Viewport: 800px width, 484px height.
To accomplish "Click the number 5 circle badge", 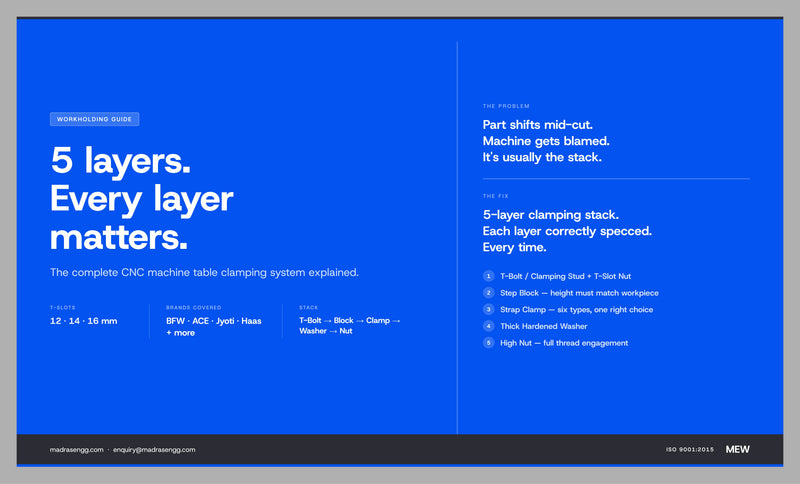I will pyautogui.click(x=488, y=343).
